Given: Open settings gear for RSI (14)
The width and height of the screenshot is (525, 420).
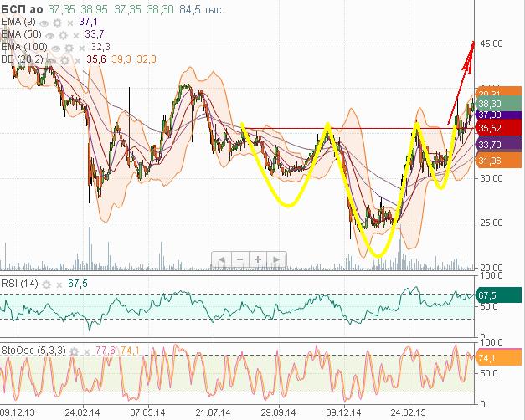Looking at the screenshot, I should tap(46, 284).
